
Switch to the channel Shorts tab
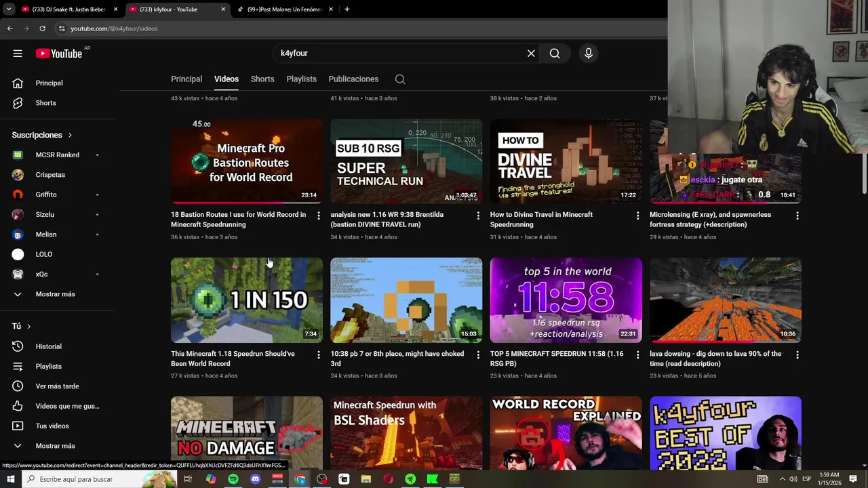(x=262, y=79)
